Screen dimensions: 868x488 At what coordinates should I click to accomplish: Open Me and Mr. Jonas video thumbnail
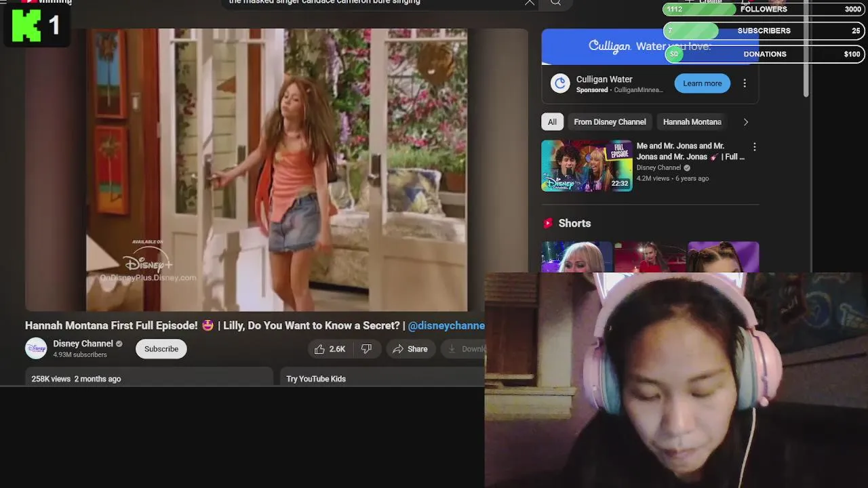tap(587, 166)
